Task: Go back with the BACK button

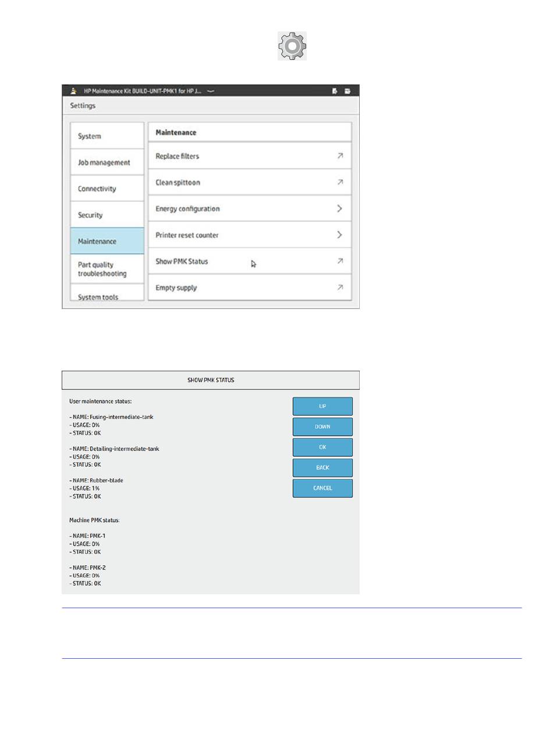Action: pos(322,467)
